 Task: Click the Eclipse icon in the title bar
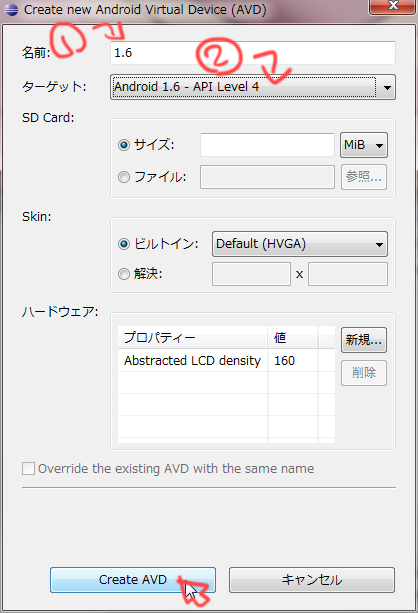[x=11, y=9]
